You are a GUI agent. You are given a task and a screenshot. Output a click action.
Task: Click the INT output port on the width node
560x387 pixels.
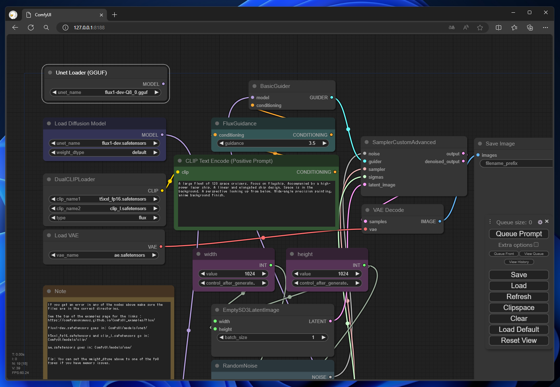pos(271,265)
